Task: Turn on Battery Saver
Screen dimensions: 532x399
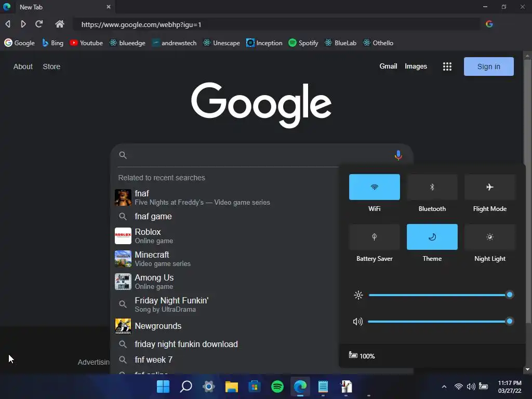Action: 374,237
